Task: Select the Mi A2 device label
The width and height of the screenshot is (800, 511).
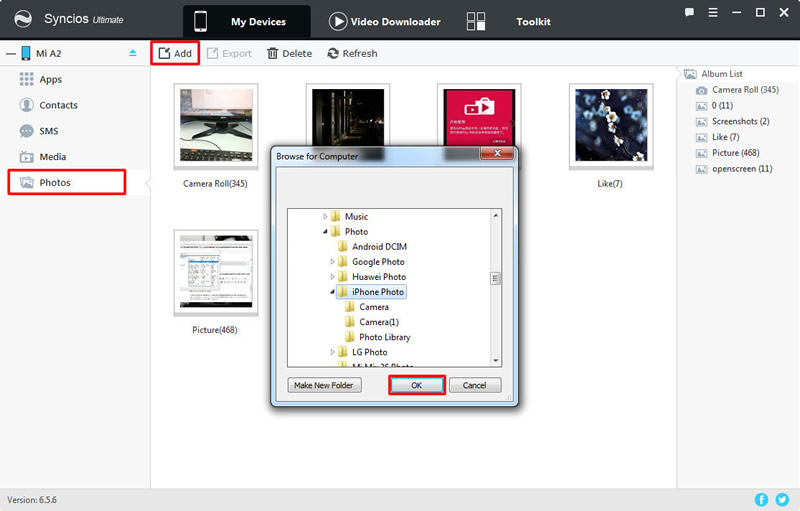Action: coord(48,54)
